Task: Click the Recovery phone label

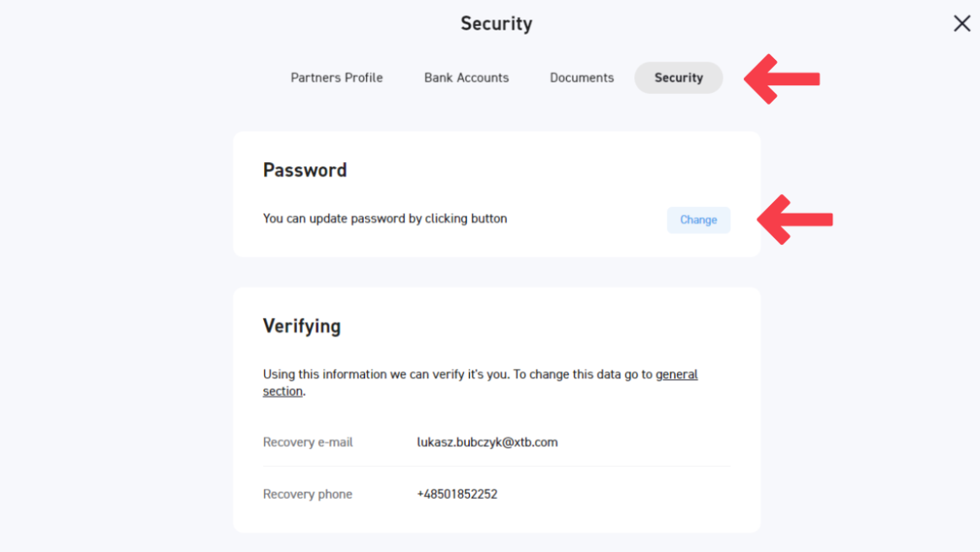Action: tap(308, 495)
